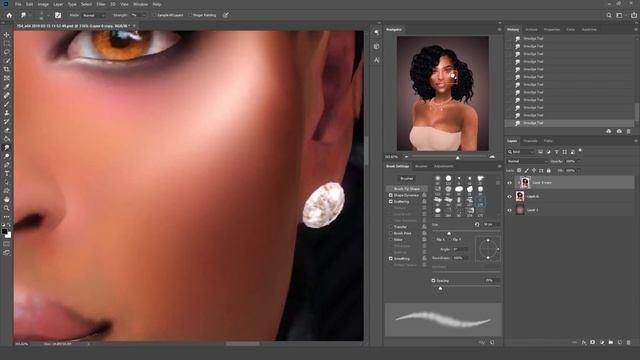The width and height of the screenshot is (640, 360).
Task: Toggle the Spacing checkbox
Action: 433,280
